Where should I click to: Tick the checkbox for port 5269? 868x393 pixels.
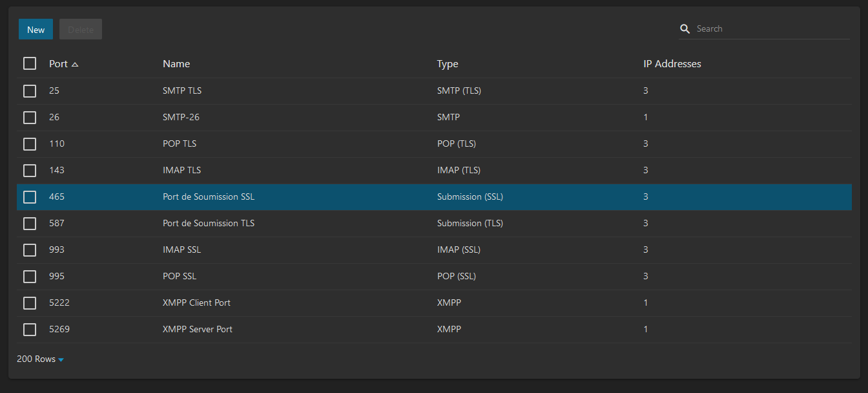[x=30, y=330]
